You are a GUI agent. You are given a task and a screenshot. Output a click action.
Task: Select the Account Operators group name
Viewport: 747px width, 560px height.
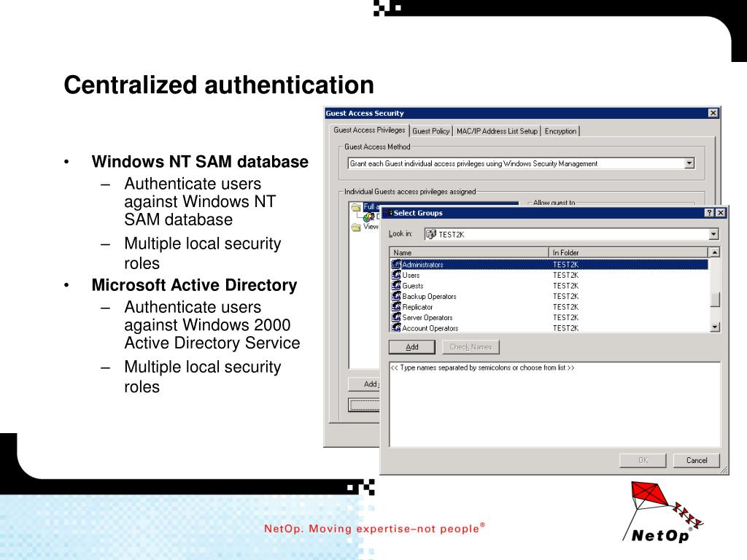430,328
